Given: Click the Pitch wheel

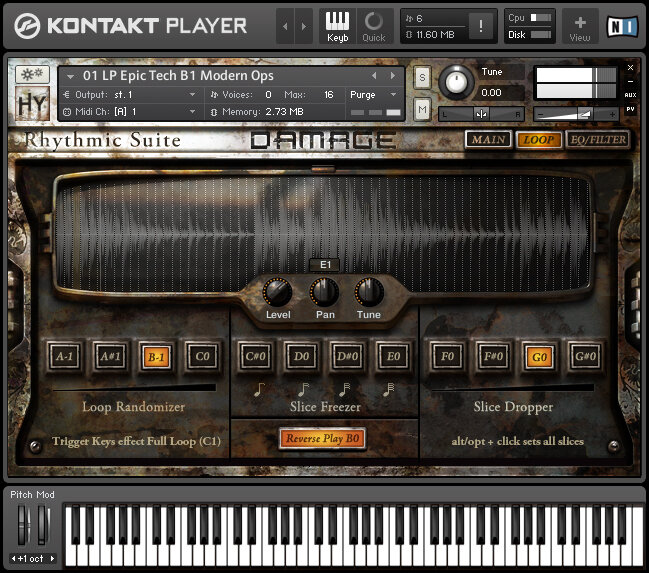Looking at the screenshot, I should [24, 525].
